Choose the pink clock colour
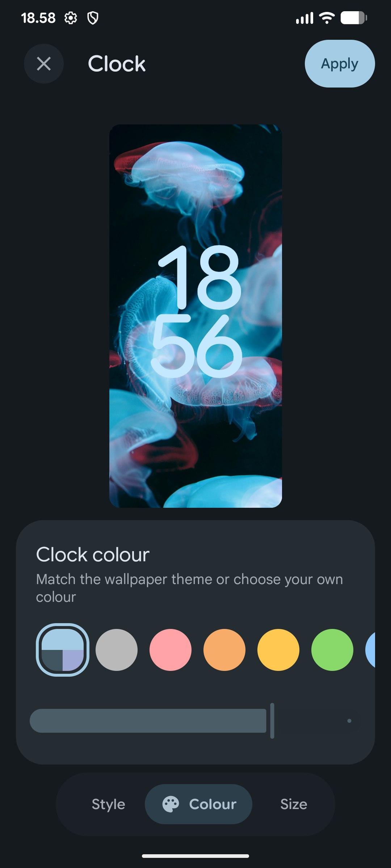This screenshot has height=868, width=391. tap(171, 650)
